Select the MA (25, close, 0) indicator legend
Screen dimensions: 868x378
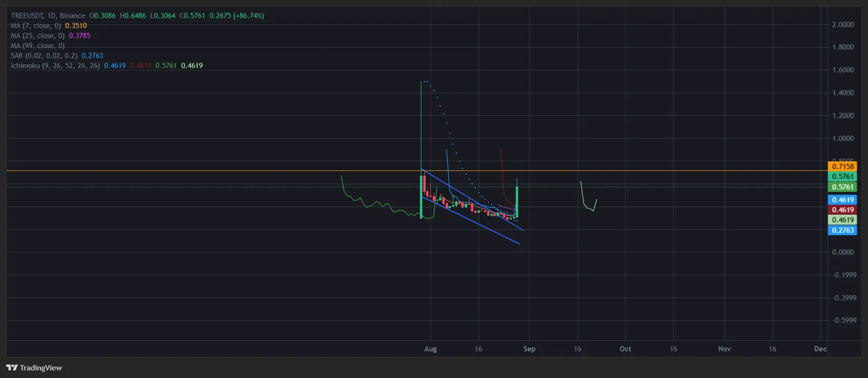click(x=38, y=36)
